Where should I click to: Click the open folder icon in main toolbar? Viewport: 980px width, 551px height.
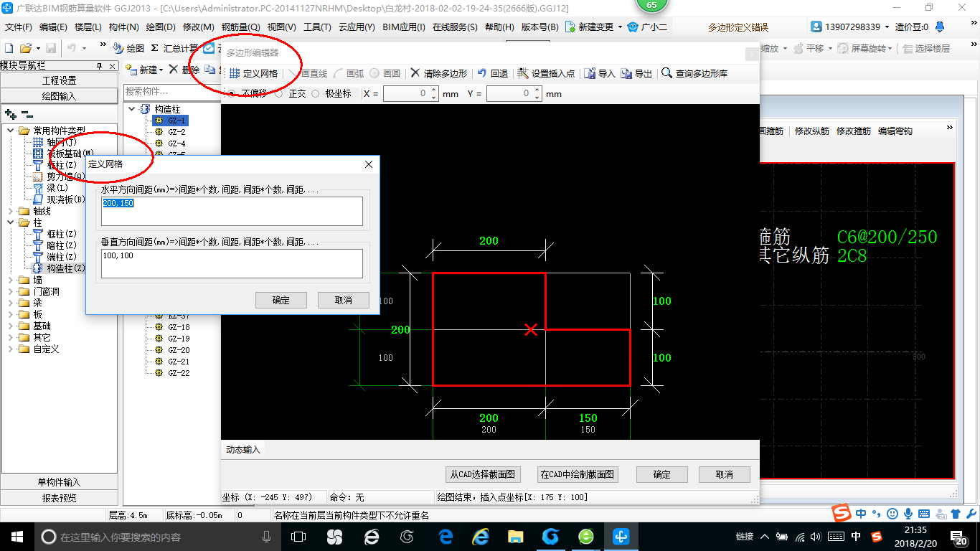25,48
